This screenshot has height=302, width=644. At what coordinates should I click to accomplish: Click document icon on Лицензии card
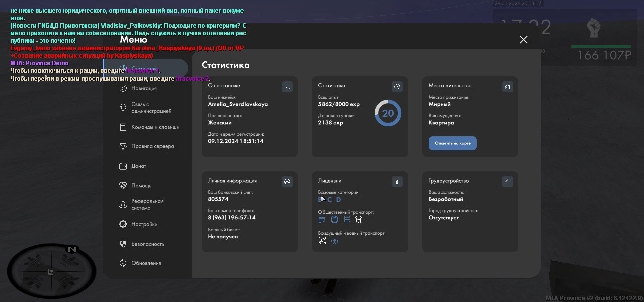tap(397, 182)
